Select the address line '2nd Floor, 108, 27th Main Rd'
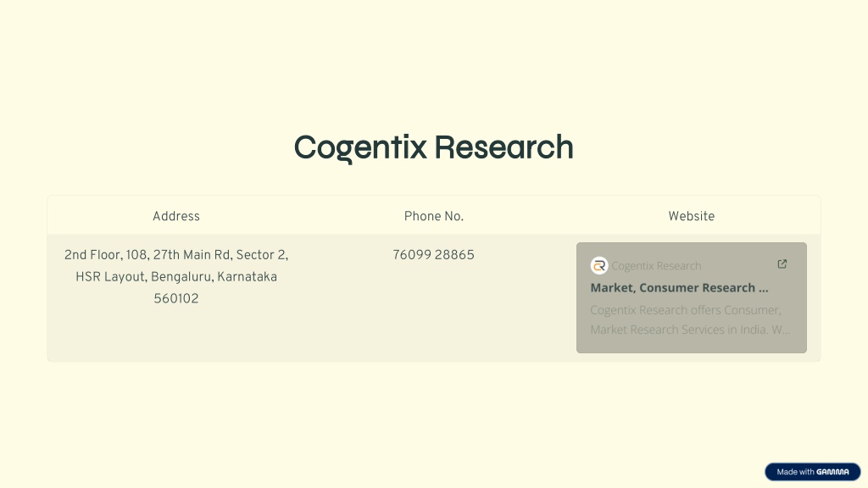Viewport: 868px width, 488px height. pos(147,255)
